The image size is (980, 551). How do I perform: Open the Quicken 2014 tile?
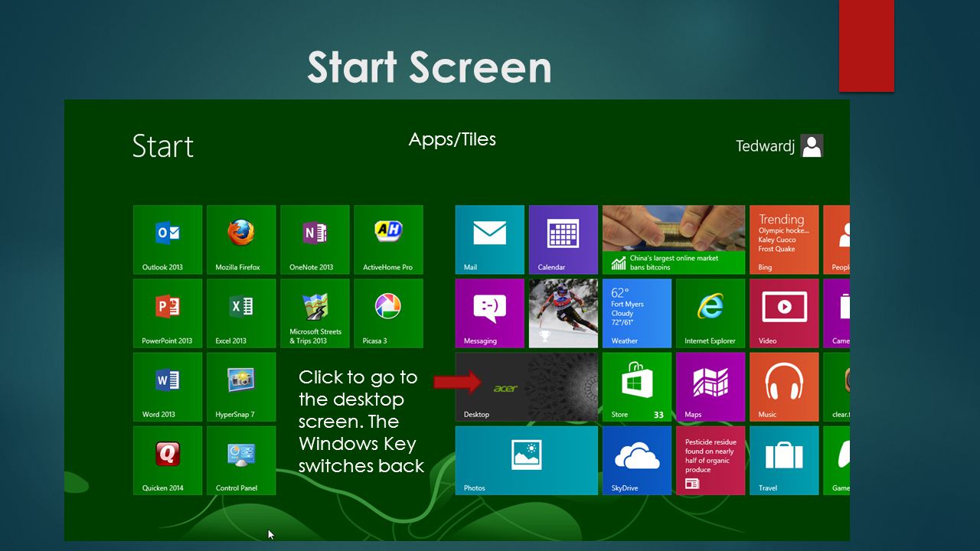[168, 460]
